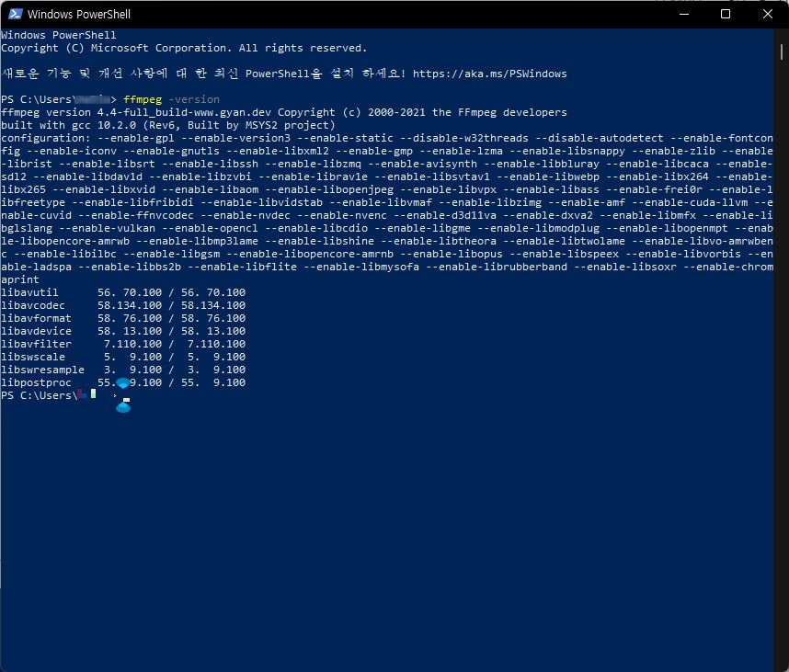Click the 'ffmpeg version 4.4-full_build-www.gyan.dev' line
This screenshot has height=672, width=789.
(x=284, y=112)
